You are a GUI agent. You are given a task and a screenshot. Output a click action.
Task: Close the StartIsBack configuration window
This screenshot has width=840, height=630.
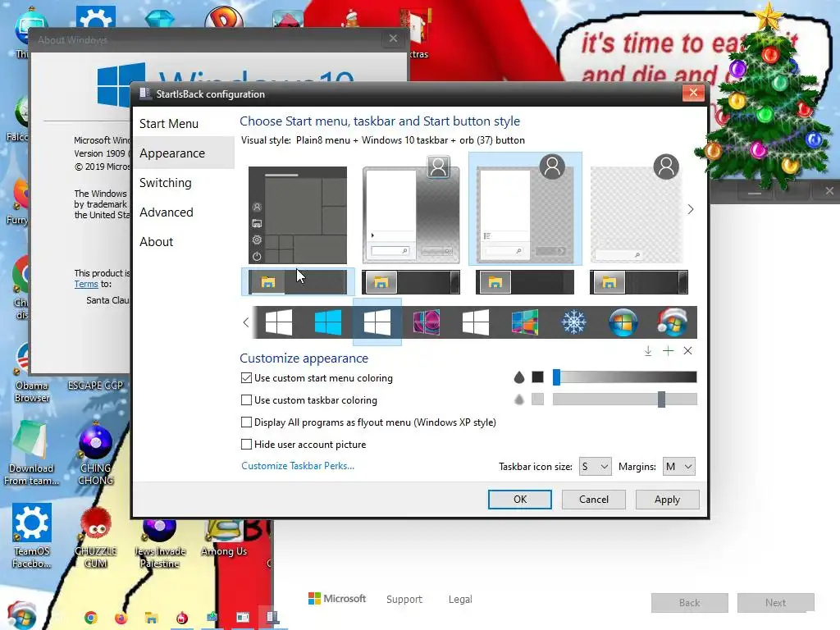coord(693,93)
